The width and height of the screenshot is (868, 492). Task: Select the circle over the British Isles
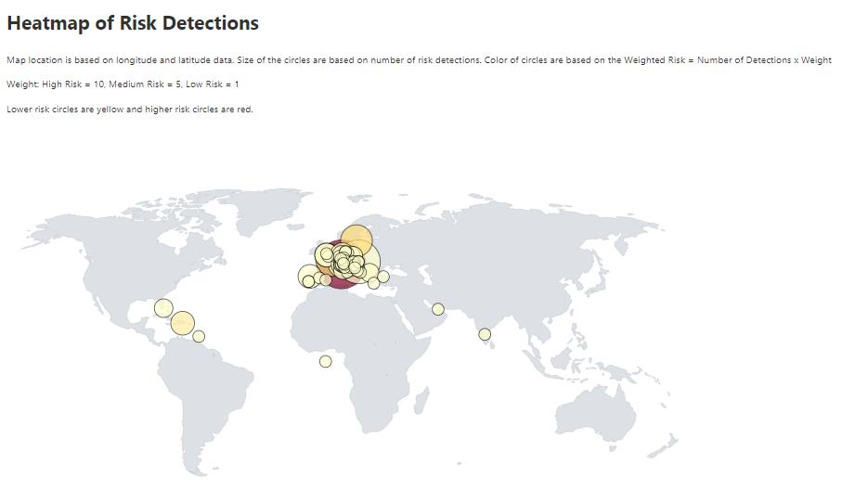(x=326, y=254)
